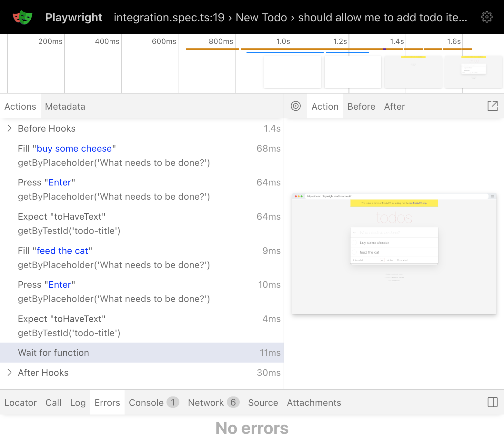Open settings with the gear icon
Screen dimensions: 504x440
tap(487, 17)
